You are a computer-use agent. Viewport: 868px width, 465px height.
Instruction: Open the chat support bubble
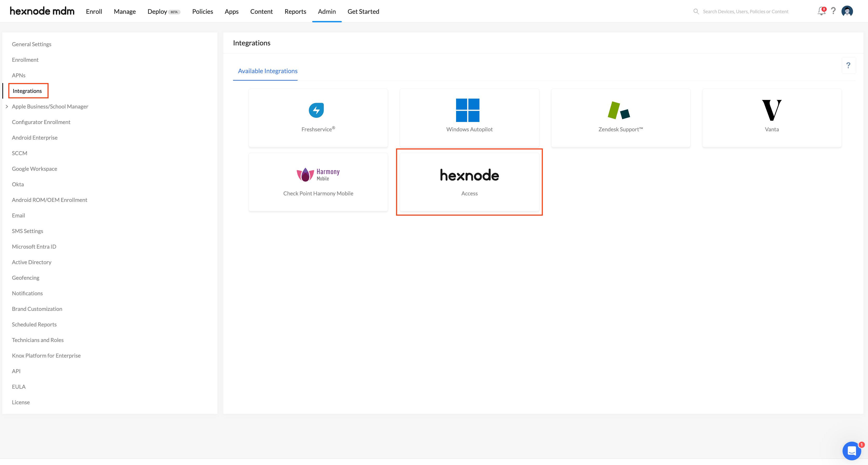(x=851, y=450)
